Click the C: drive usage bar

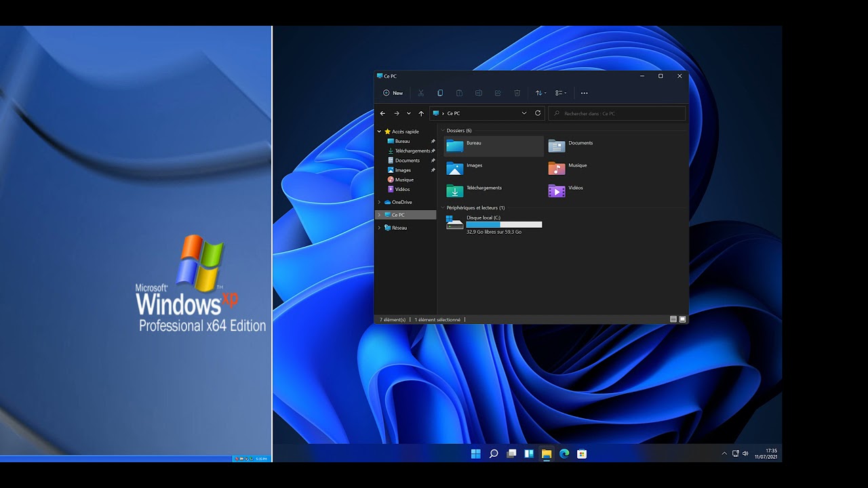coord(504,224)
